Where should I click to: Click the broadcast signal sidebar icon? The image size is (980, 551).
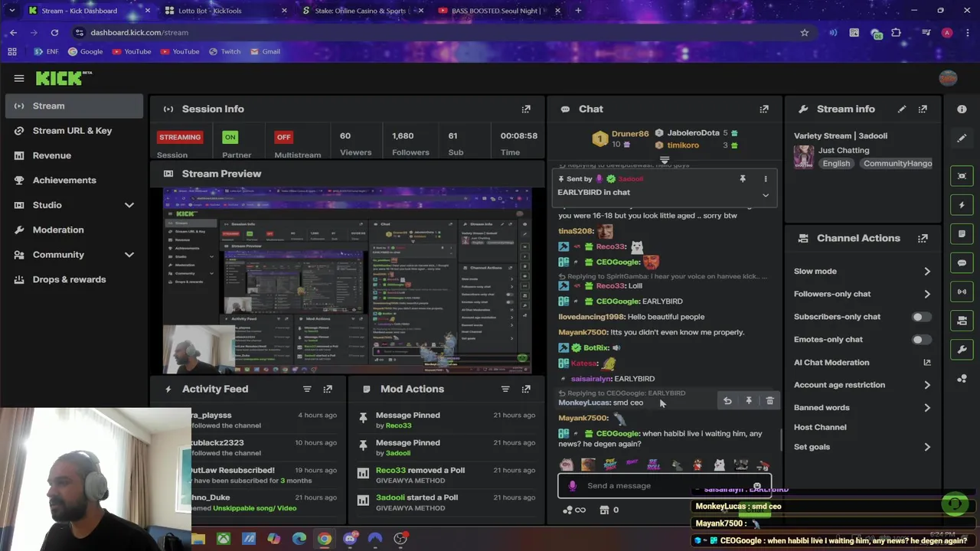tap(962, 292)
